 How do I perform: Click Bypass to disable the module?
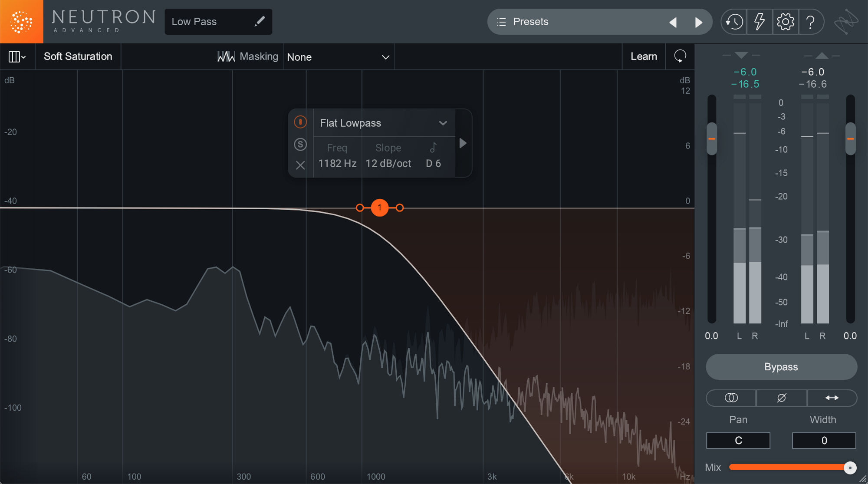781,367
